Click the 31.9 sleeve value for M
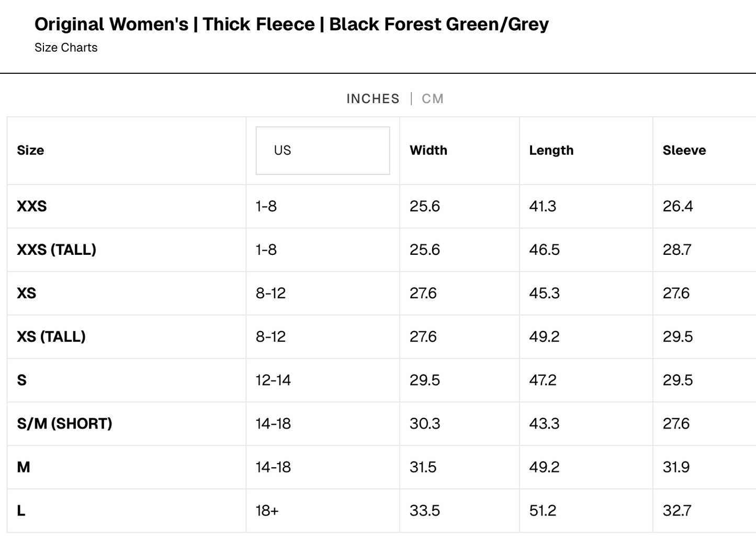Image resolution: width=756 pixels, height=540 pixels. coord(676,467)
